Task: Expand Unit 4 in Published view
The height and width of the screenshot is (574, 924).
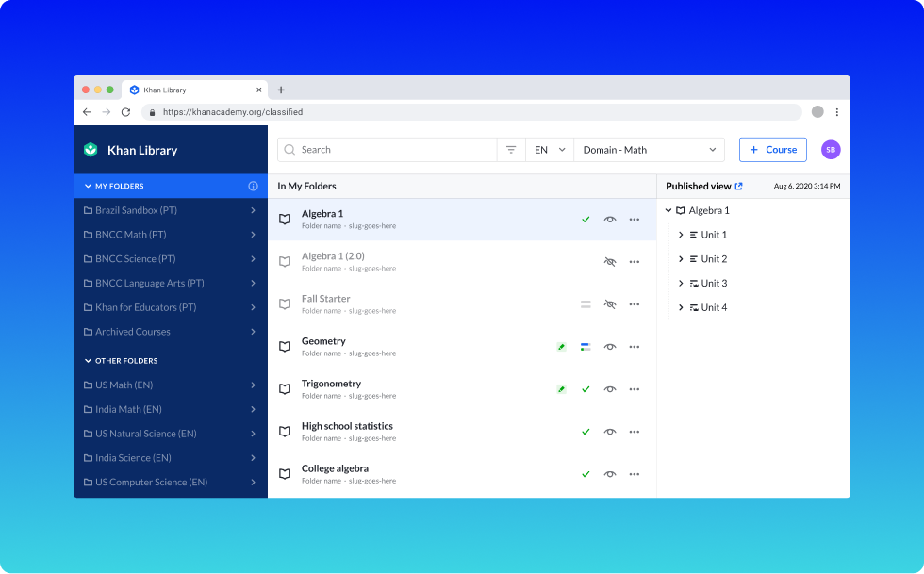Action: [x=681, y=307]
